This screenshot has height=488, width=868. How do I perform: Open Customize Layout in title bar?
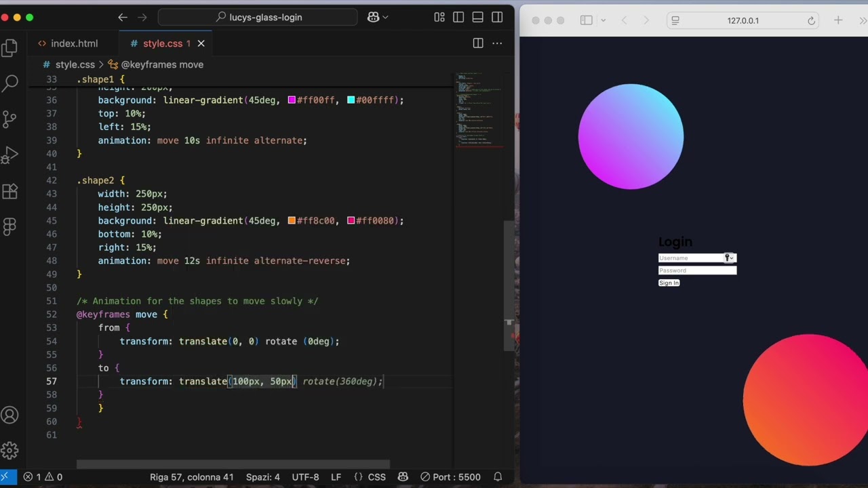[439, 17]
